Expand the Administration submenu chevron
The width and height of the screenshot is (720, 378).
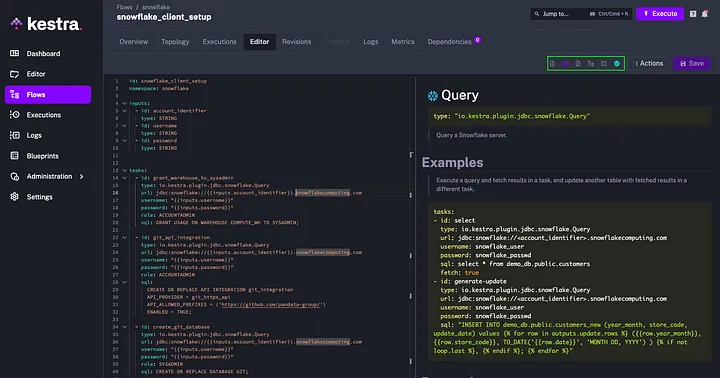[x=81, y=176]
